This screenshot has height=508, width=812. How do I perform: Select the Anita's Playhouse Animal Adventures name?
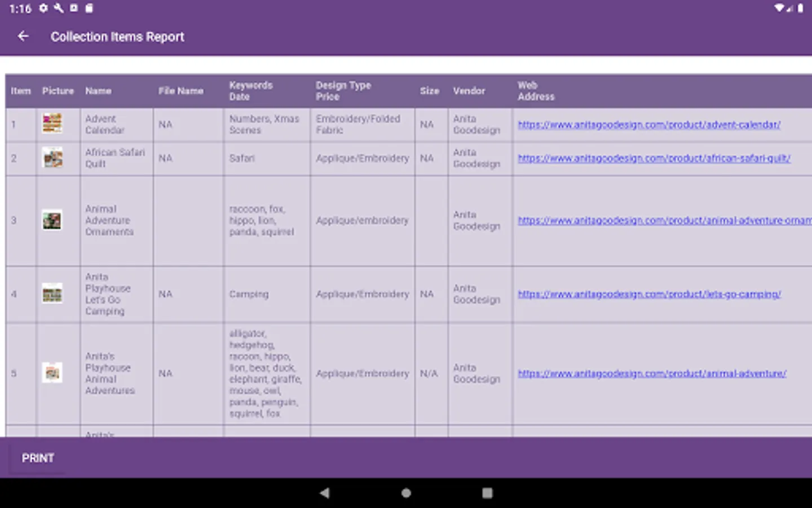point(117,374)
